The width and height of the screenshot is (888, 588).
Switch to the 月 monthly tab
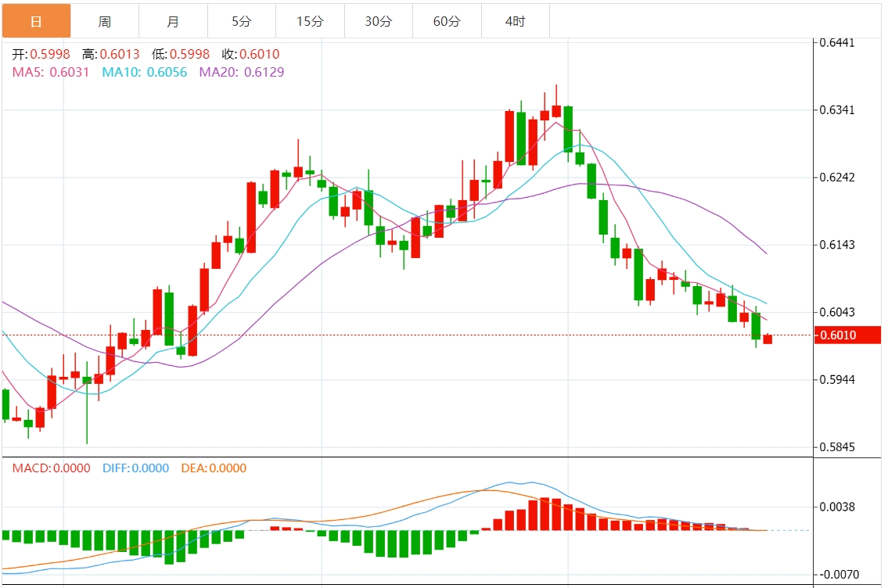[x=172, y=21]
